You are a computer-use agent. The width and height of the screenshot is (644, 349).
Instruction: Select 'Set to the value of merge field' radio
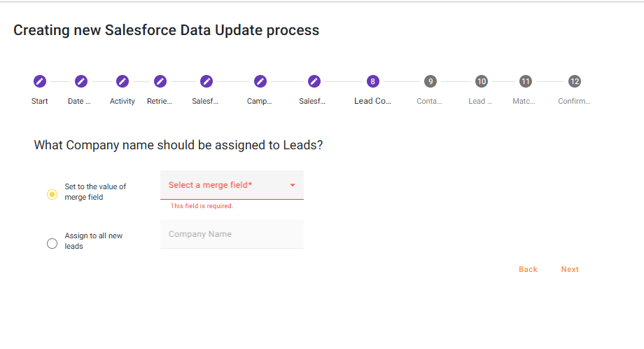point(52,194)
